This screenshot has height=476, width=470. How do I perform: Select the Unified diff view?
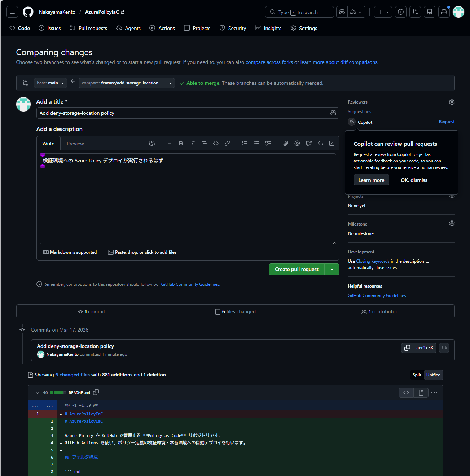[433, 375]
